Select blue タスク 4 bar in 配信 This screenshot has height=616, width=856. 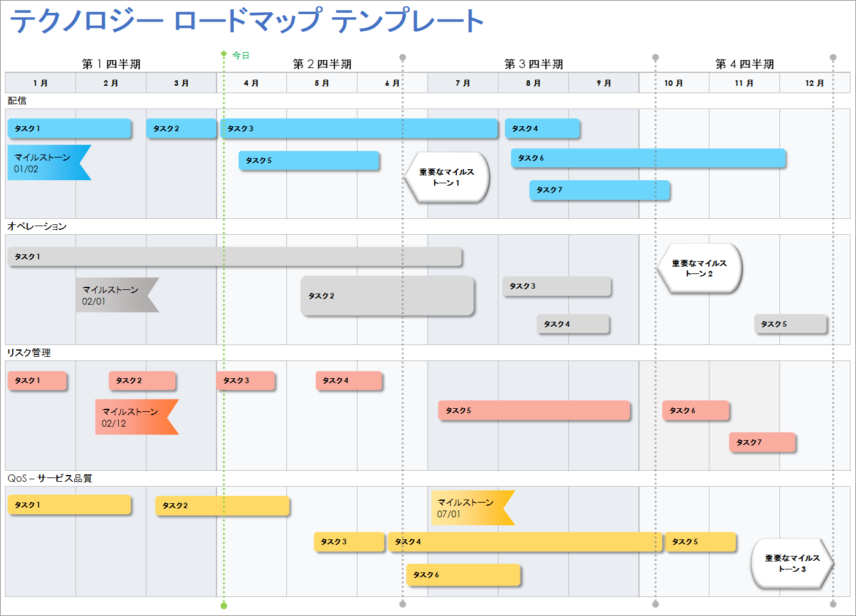[542, 129]
